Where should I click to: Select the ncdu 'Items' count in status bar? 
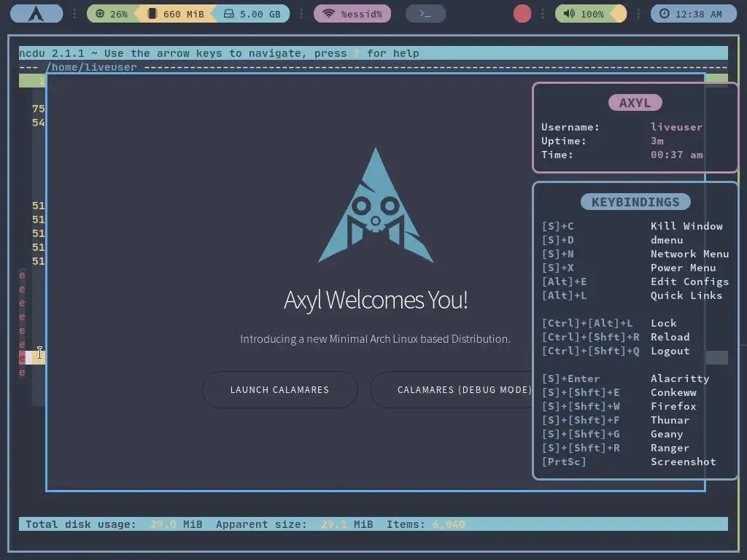449,524
